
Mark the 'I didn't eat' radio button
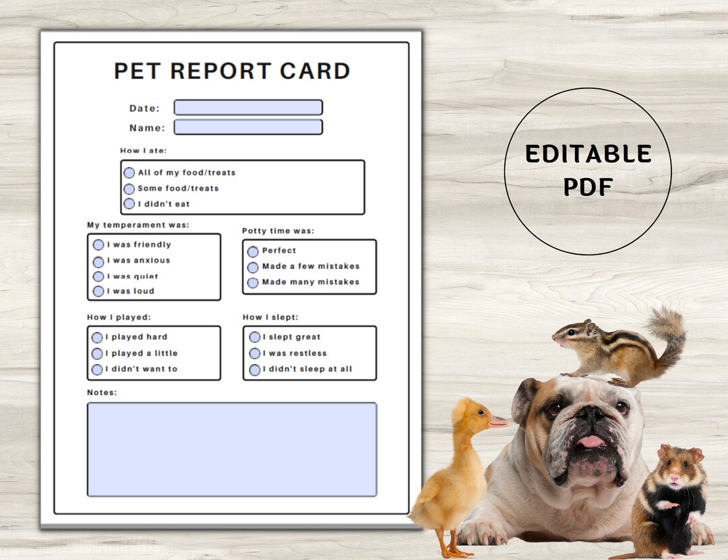click(x=129, y=204)
